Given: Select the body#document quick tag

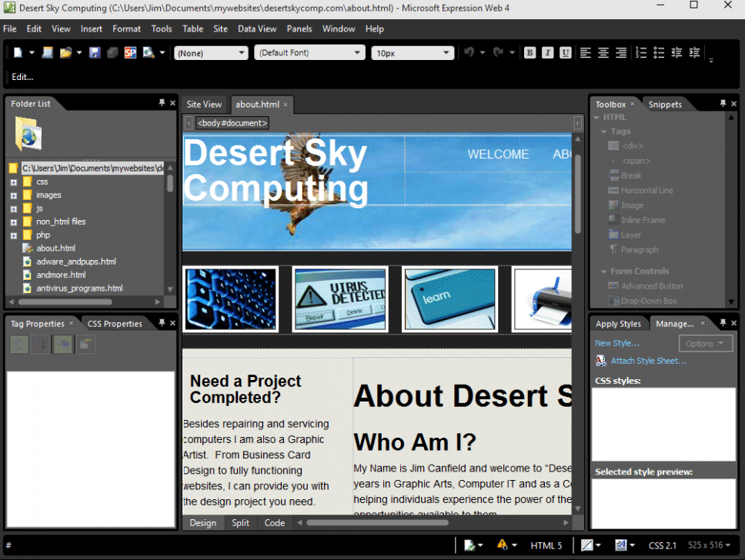Looking at the screenshot, I should (232, 123).
